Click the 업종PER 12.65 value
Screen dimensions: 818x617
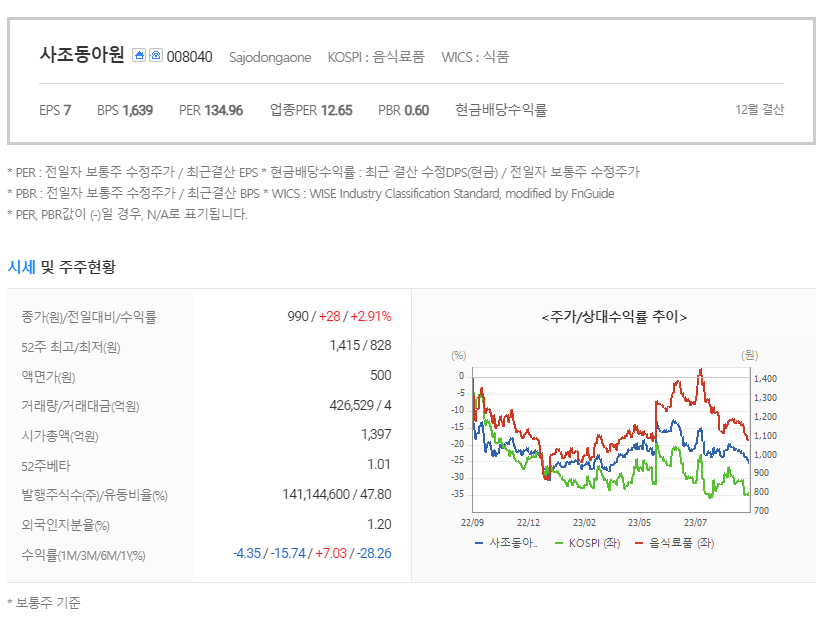[x=311, y=110]
